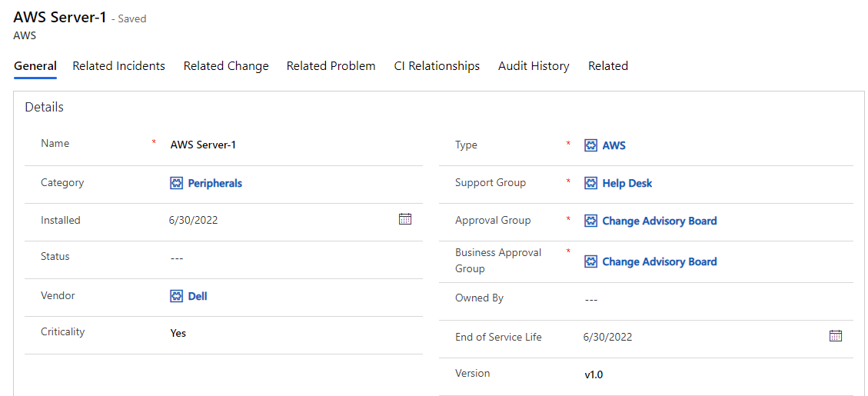Click the entity icon beside Peripherals
The image size is (868, 396).
pos(177,183)
